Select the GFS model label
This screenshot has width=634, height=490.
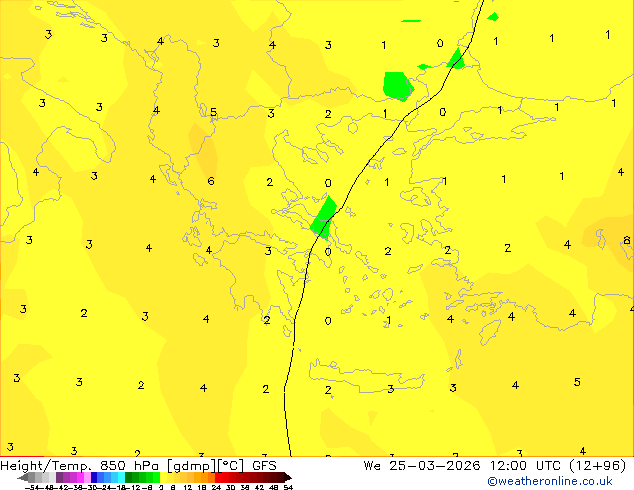click(x=264, y=465)
